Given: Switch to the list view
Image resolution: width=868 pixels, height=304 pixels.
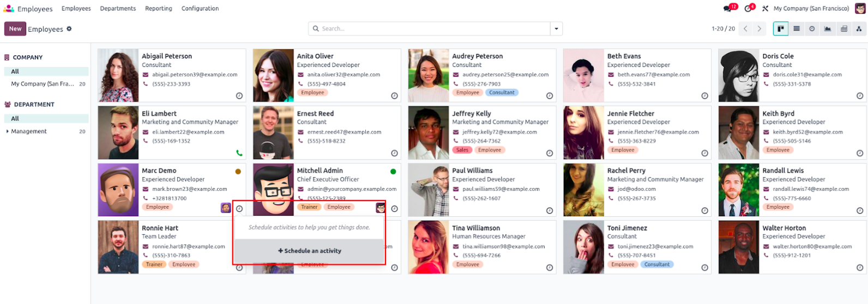Looking at the screenshot, I should coord(797,29).
